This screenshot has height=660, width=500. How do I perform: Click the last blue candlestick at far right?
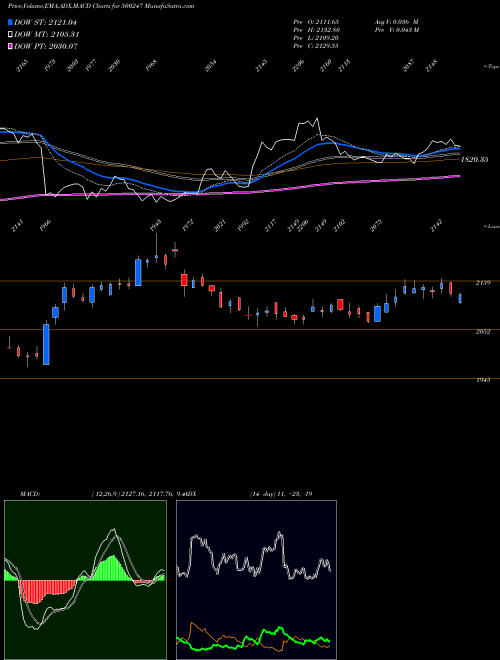click(460, 298)
